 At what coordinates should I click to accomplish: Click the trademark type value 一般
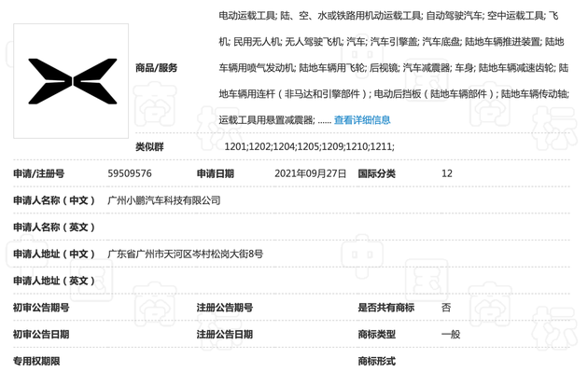point(451,335)
